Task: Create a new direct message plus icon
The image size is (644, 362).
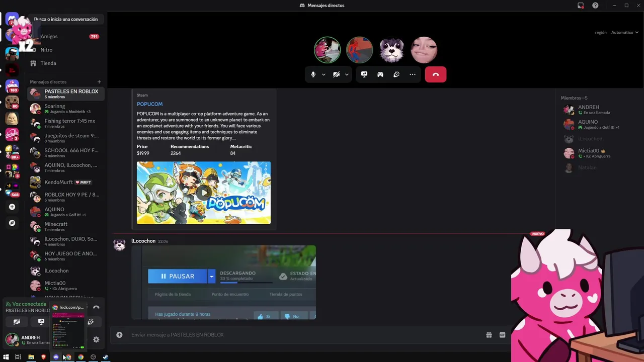Action: (x=99, y=82)
